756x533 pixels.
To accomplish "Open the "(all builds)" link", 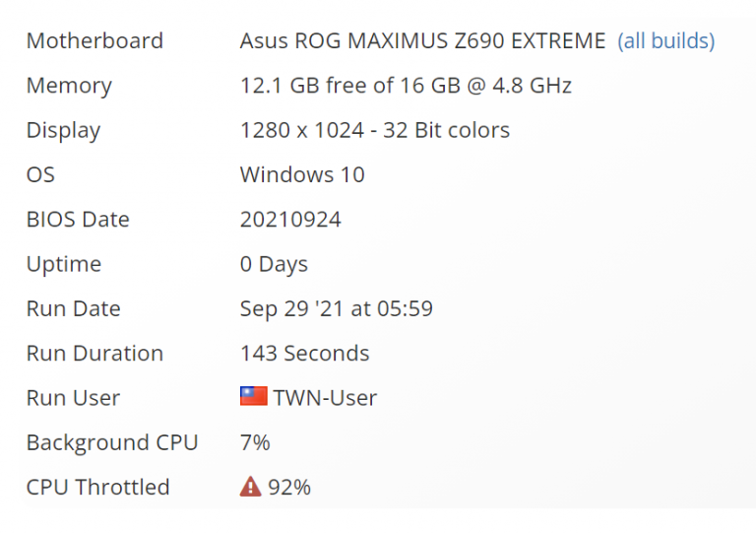I will (x=665, y=41).
